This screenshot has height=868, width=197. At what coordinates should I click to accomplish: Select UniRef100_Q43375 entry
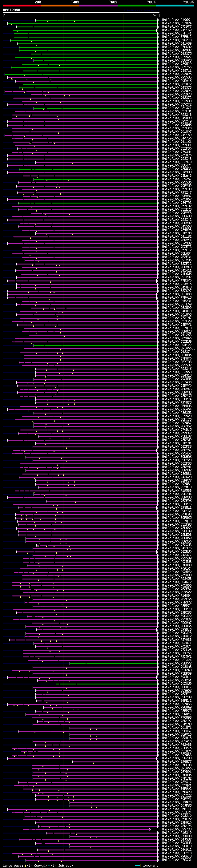[x=176, y=54]
